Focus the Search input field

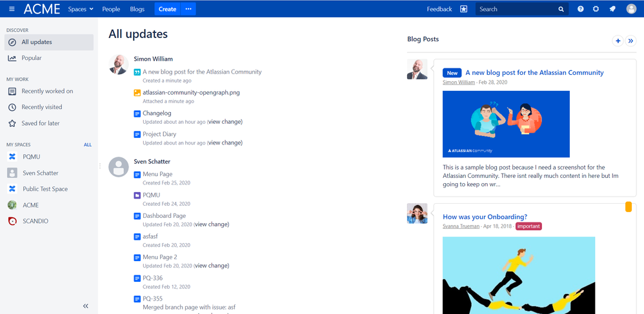(x=521, y=9)
